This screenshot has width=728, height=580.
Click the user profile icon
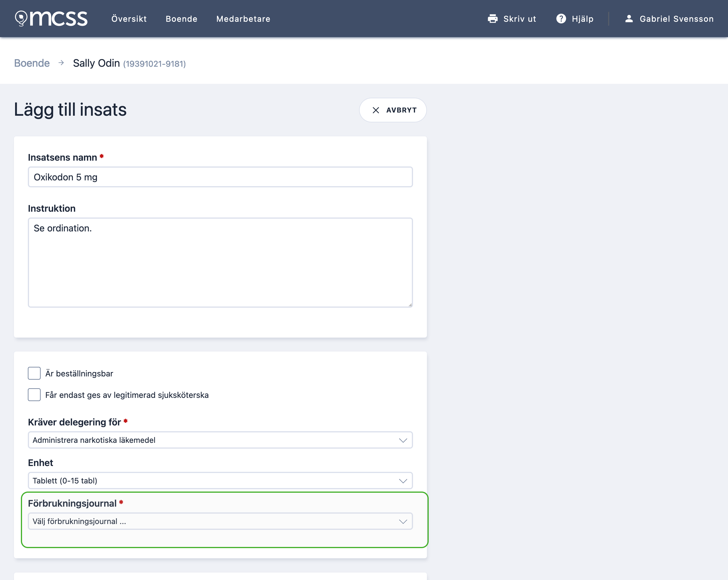point(629,19)
